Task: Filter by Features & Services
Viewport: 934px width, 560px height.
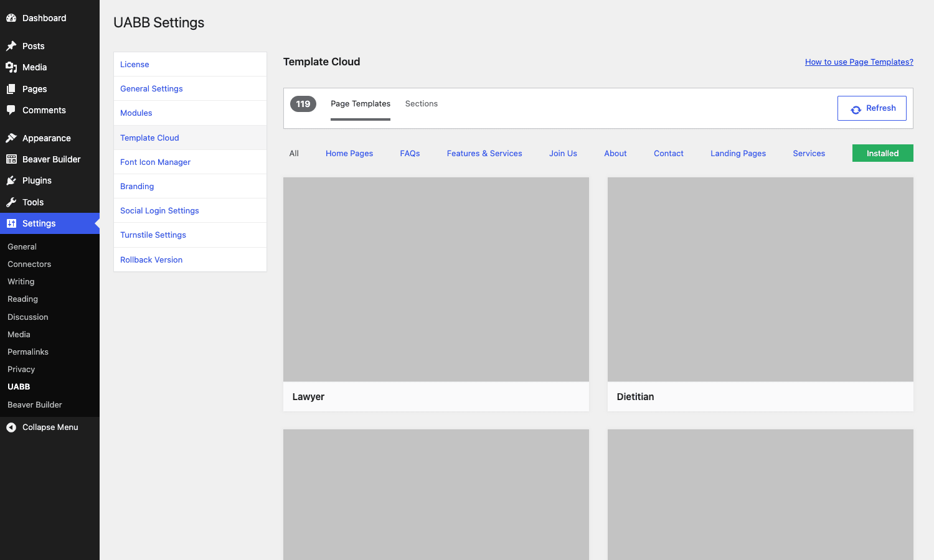Action: (x=484, y=153)
